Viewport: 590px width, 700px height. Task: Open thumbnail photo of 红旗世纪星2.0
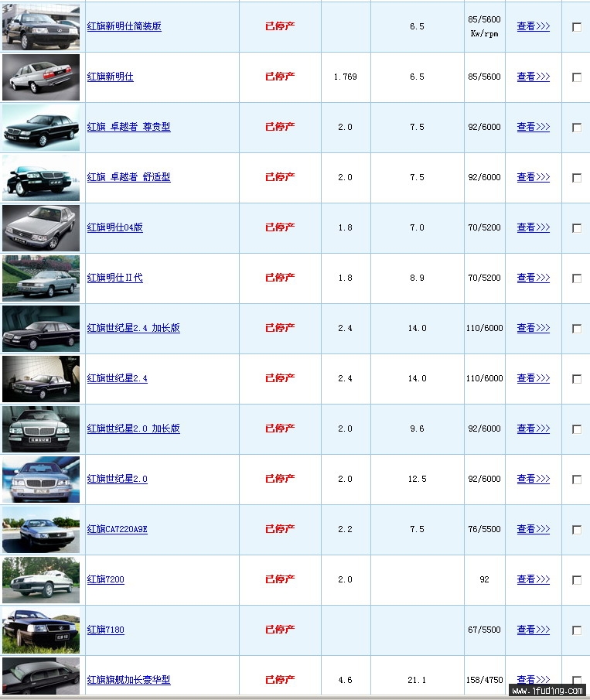click(x=41, y=480)
